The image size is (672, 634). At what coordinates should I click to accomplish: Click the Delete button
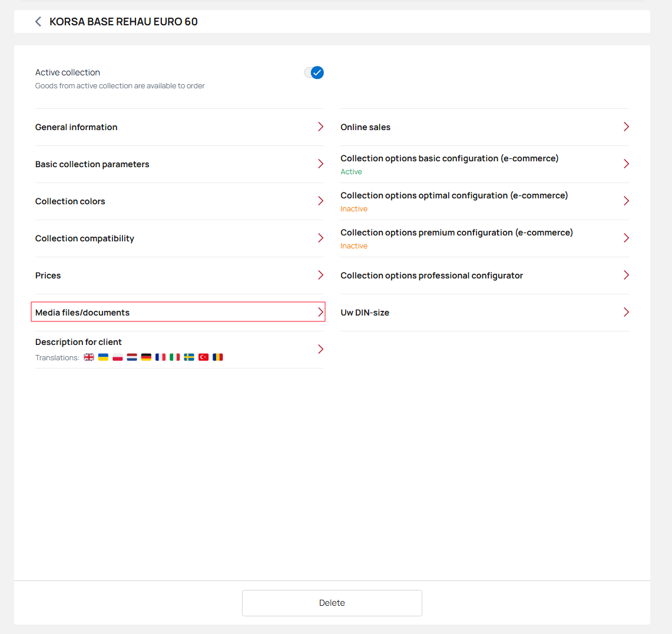(x=332, y=603)
